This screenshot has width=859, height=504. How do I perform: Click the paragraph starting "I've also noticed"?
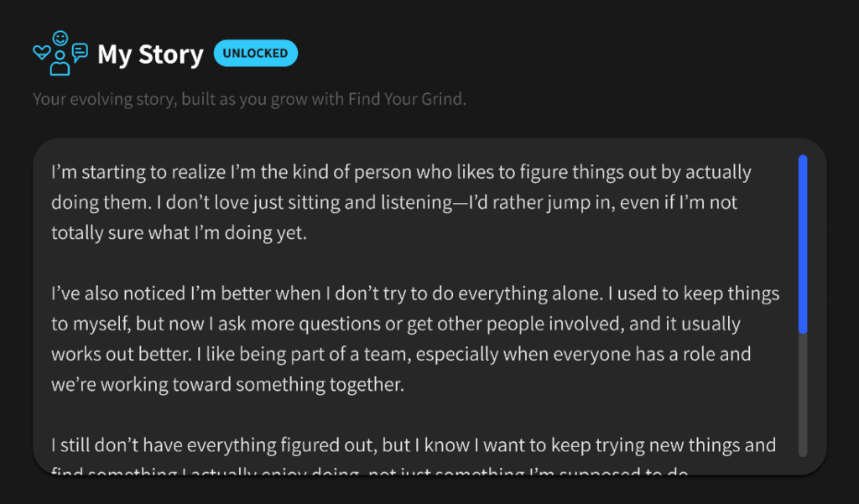(x=415, y=339)
